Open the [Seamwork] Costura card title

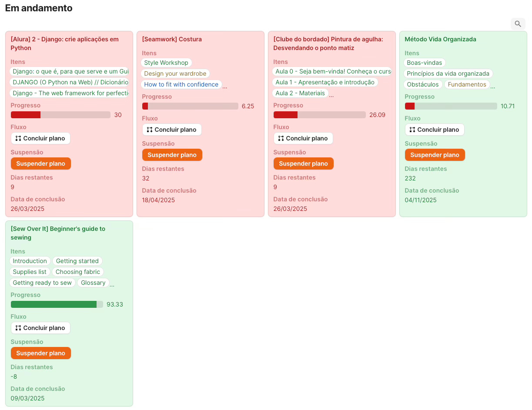coord(172,39)
